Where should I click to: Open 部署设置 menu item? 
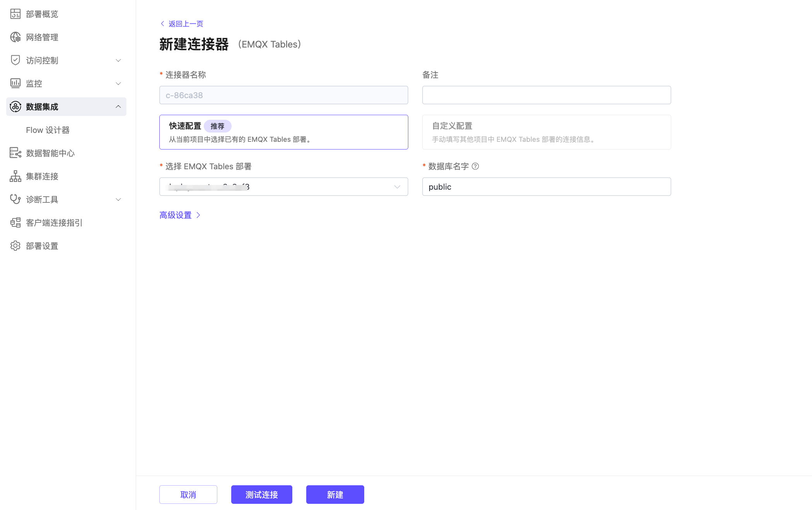click(x=66, y=246)
